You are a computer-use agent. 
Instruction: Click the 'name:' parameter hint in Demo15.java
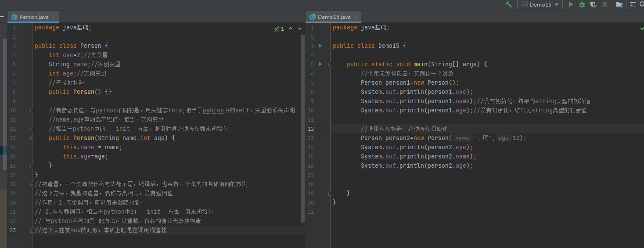[x=463, y=138]
